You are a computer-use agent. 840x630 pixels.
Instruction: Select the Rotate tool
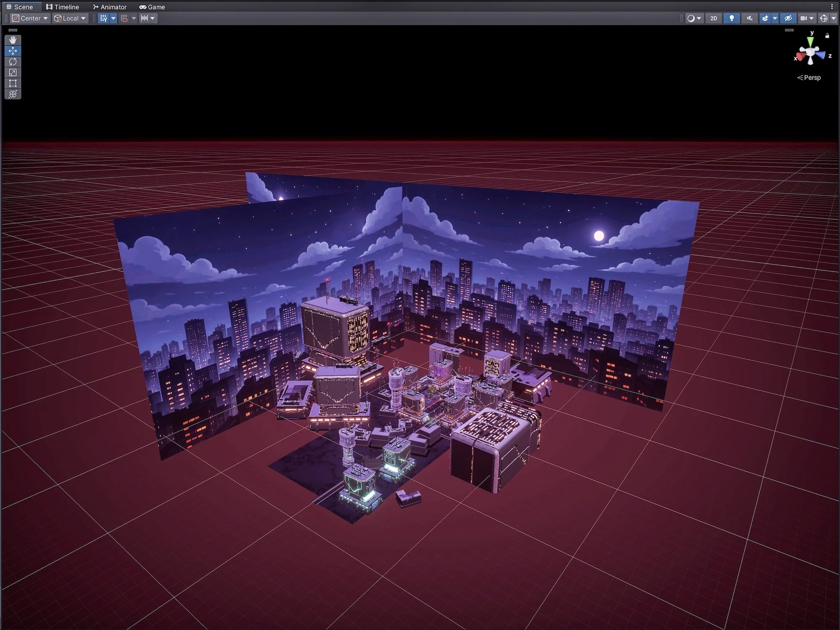tap(13, 62)
